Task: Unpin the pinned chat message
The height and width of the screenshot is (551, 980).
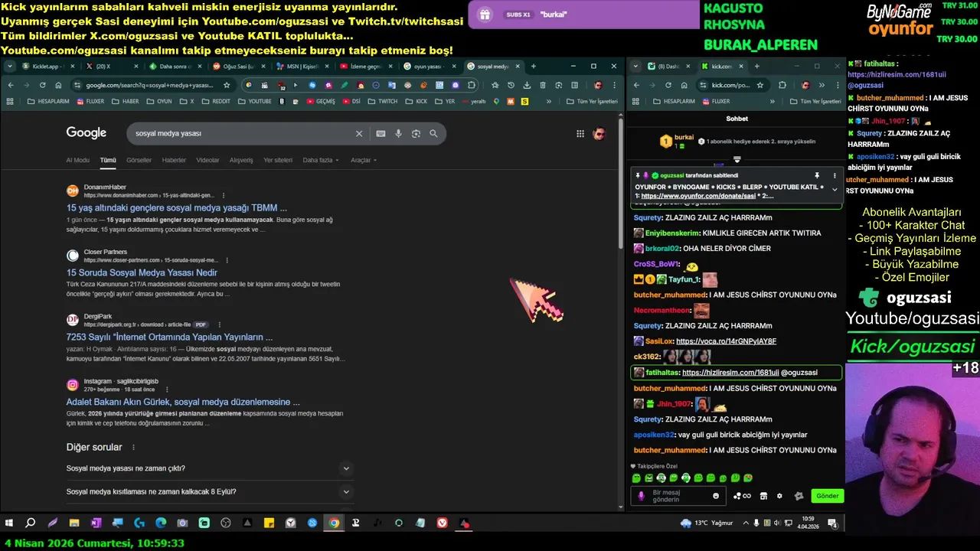Action: pos(817,175)
